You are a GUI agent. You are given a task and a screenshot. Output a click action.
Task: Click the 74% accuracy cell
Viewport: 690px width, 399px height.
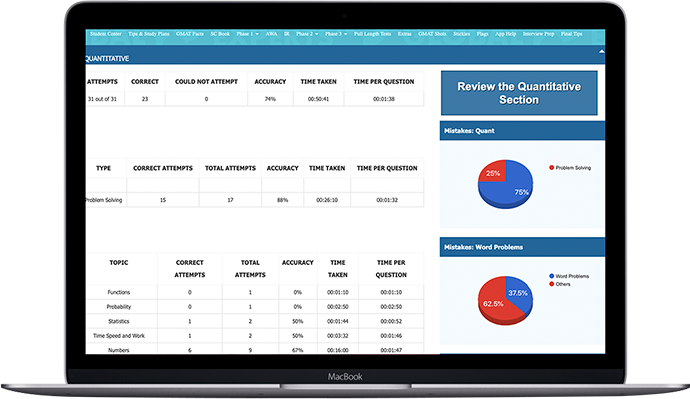click(x=270, y=99)
